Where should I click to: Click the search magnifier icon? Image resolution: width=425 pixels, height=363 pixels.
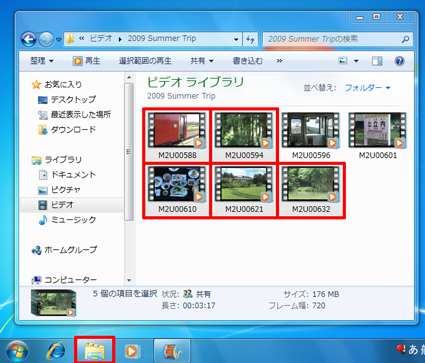tap(405, 40)
